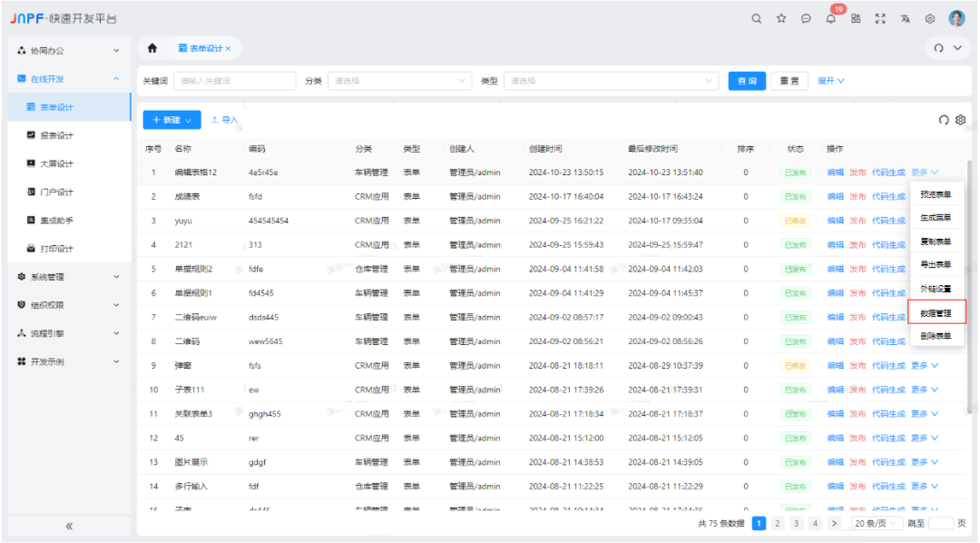Select 复制表单 in the more menu
The image size is (980, 543).
[936, 242]
